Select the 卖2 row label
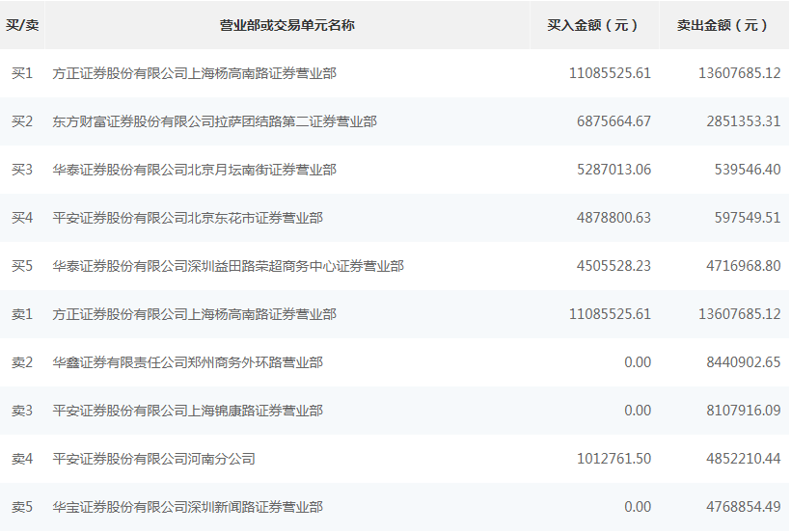This screenshot has height=532, width=791. click(22, 362)
